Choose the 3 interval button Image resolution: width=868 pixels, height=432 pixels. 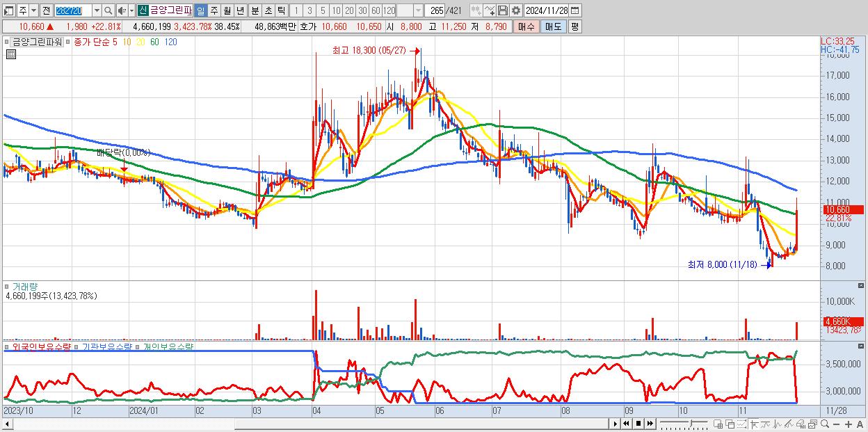310,10
